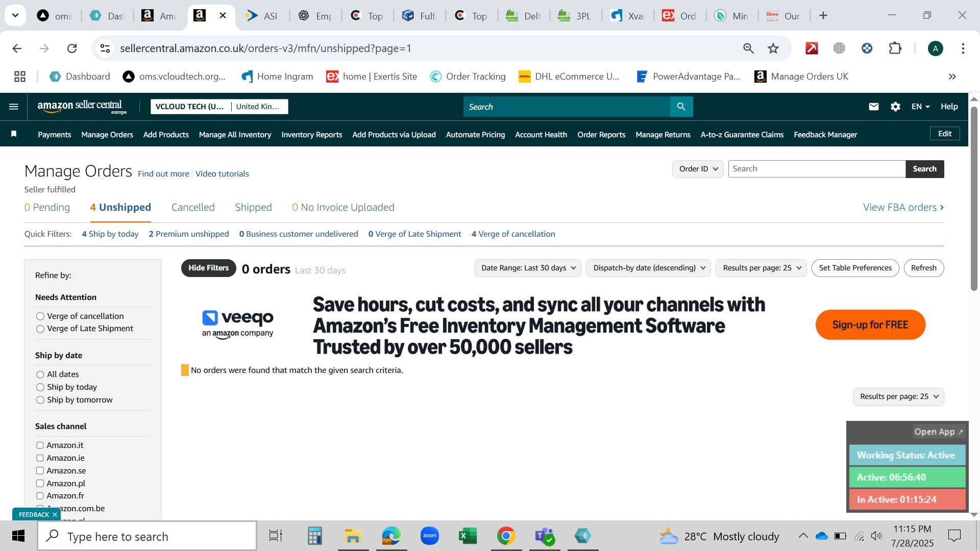The height and width of the screenshot is (551, 980).
Task: Click the Refresh orders button
Action: 924,268
